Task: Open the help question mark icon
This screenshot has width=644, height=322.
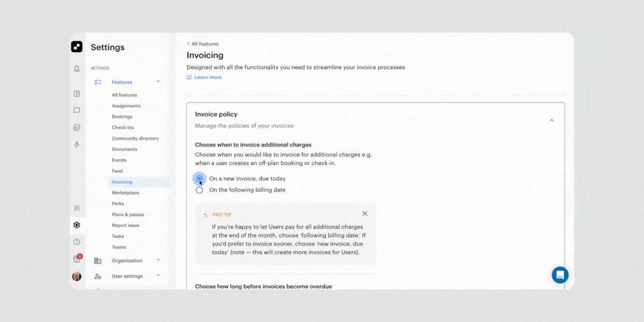Action: (x=76, y=241)
